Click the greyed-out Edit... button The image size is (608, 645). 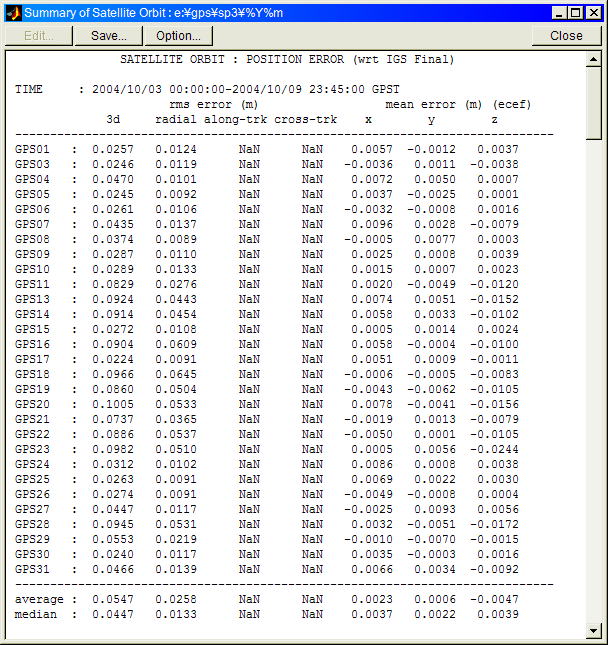click(x=39, y=35)
